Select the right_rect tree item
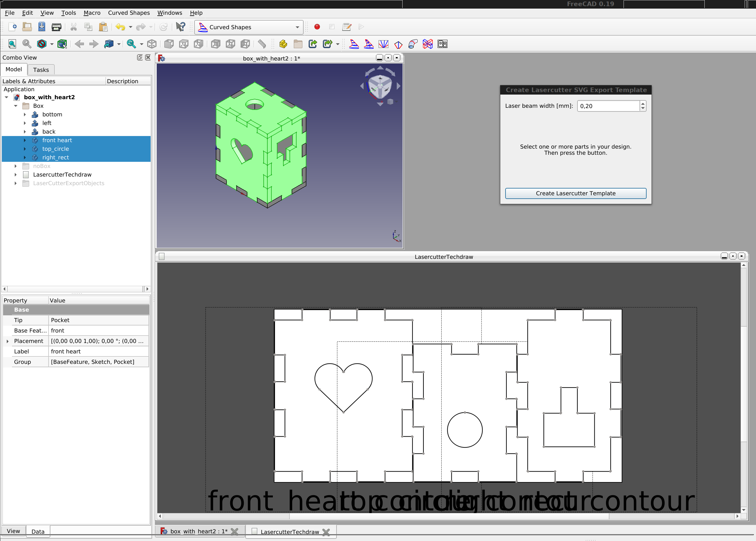Image resolution: width=756 pixels, height=541 pixels. 55,158
